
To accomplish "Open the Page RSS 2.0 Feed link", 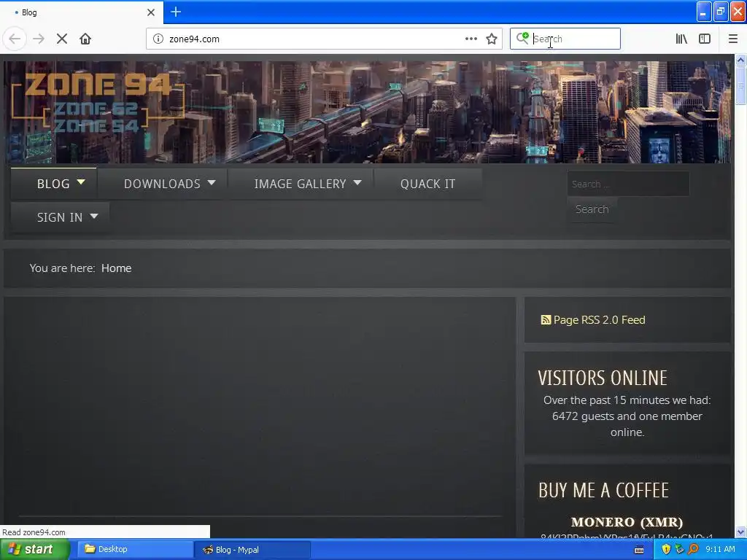I will pyautogui.click(x=599, y=320).
